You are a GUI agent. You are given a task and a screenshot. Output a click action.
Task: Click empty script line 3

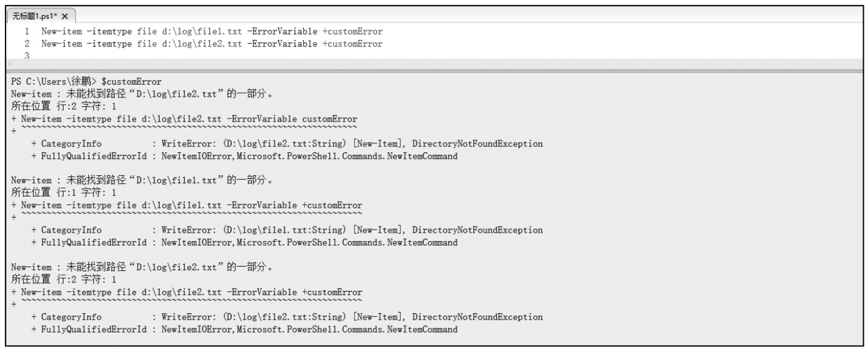point(182,56)
